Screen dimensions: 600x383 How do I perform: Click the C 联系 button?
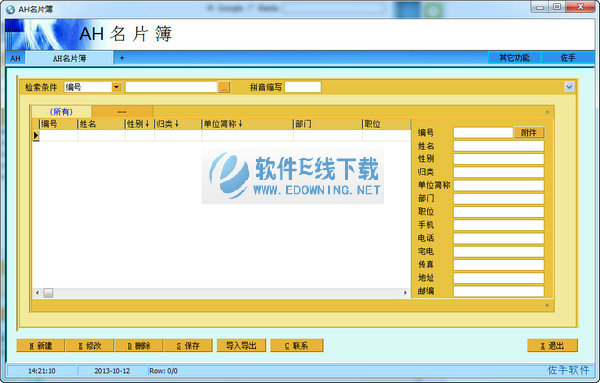click(x=297, y=346)
